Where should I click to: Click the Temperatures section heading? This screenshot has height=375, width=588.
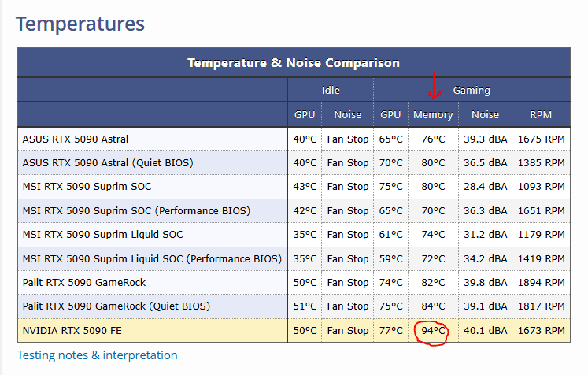80,24
